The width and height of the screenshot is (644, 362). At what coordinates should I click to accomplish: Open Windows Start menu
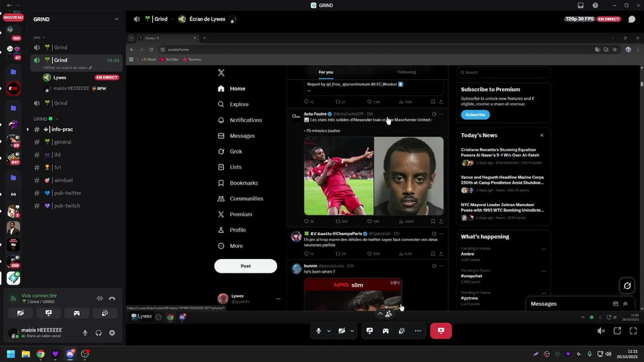coord(11,354)
